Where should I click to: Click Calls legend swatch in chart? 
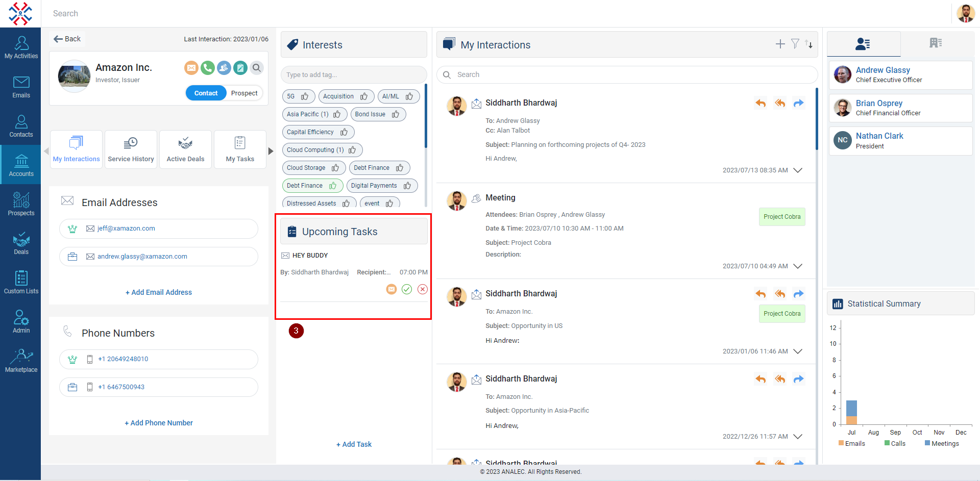coord(887,443)
